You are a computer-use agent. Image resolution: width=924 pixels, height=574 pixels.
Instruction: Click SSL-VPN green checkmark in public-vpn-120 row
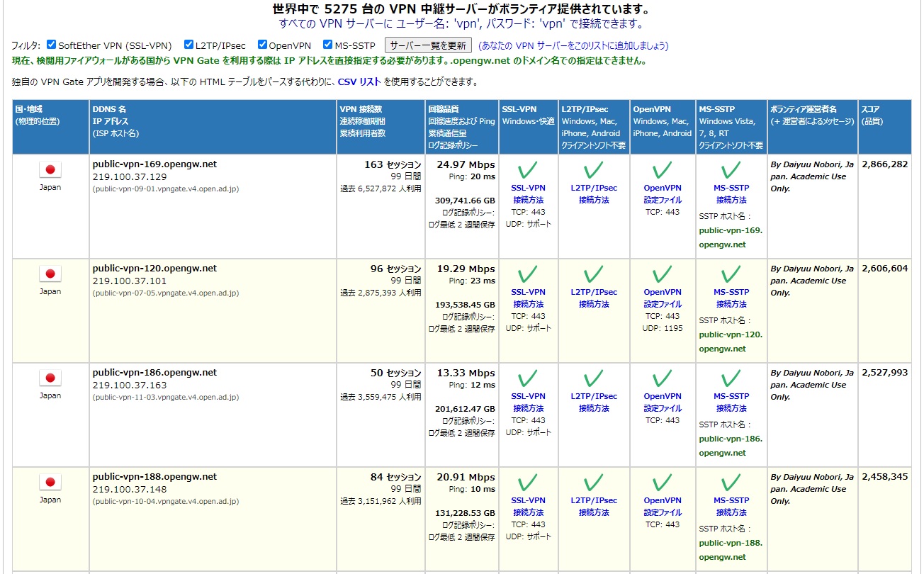tap(528, 274)
